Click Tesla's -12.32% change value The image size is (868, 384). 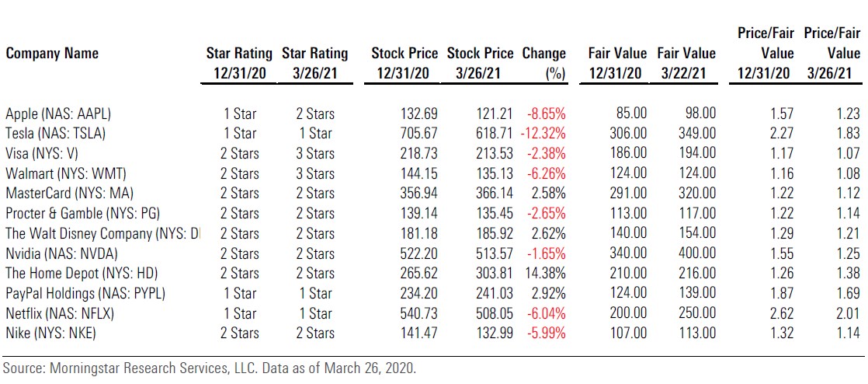pyautogui.click(x=544, y=134)
